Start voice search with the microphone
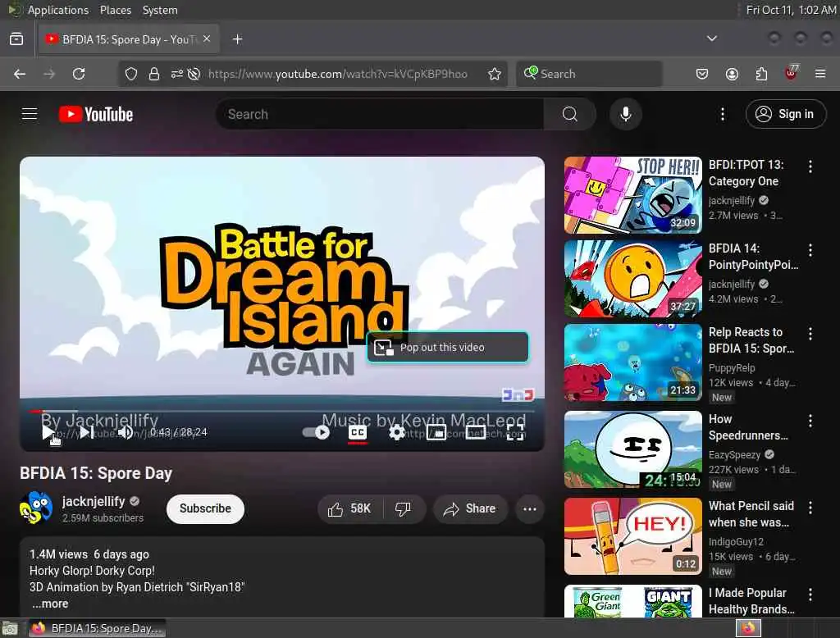The image size is (840, 638). click(625, 114)
